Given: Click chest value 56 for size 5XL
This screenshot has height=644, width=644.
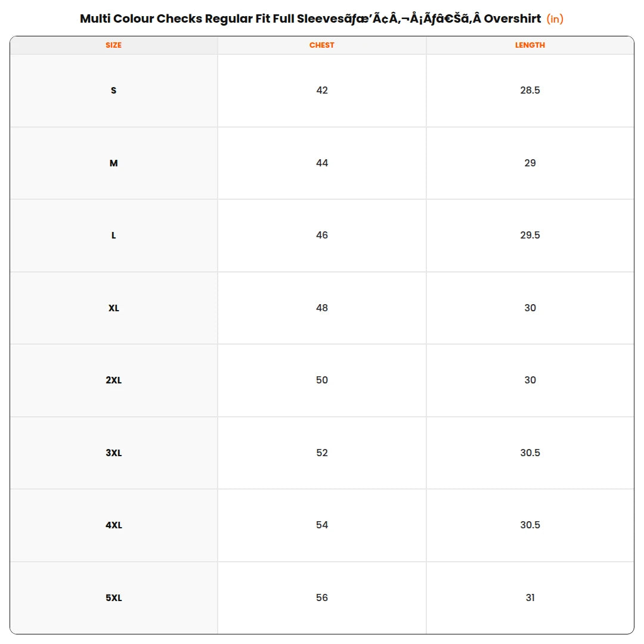Looking at the screenshot, I should (322, 598).
